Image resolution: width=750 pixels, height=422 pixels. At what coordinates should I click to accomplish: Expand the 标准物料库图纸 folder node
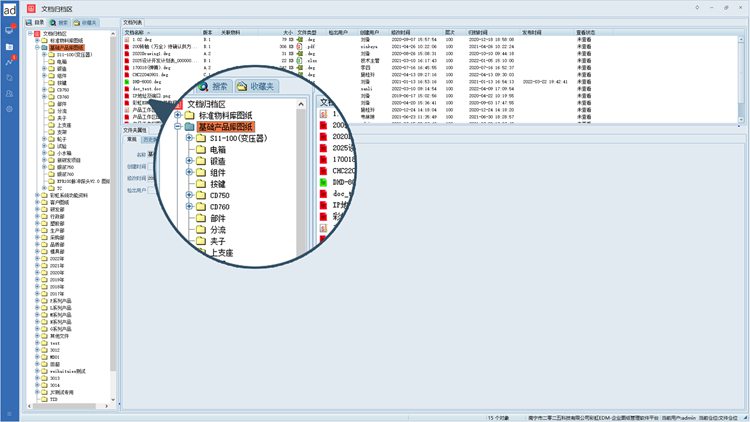point(37,39)
